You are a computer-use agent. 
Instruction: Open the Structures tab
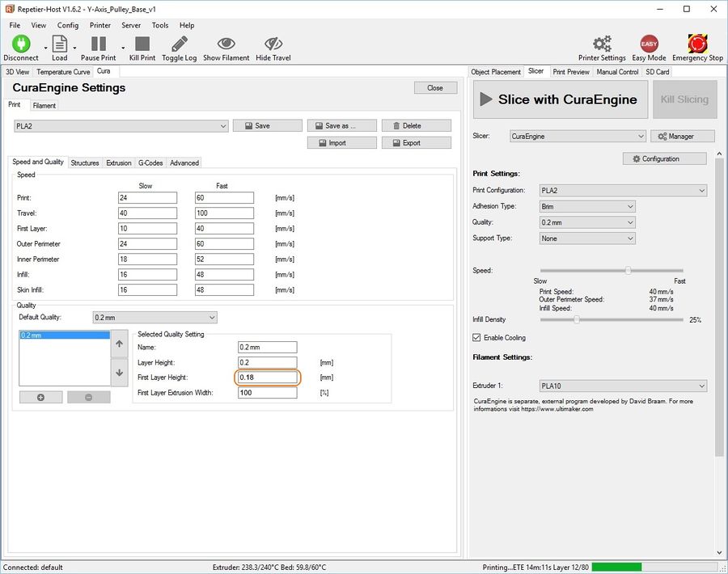pos(84,162)
